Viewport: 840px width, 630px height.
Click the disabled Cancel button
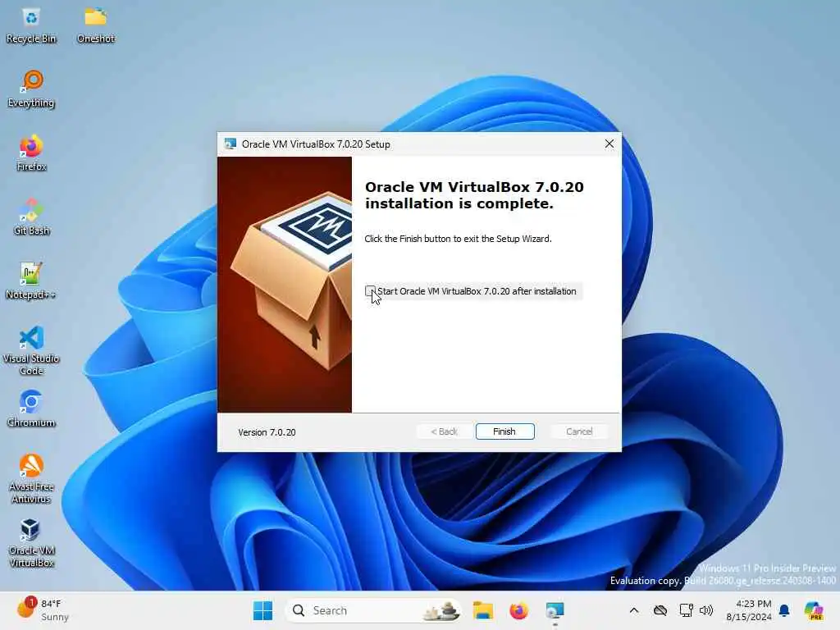(579, 431)
